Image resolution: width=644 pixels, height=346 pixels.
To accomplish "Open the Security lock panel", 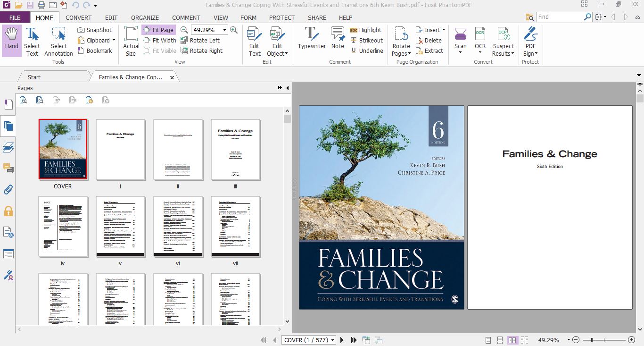I will pyautogui.click(x=8, y=211).
